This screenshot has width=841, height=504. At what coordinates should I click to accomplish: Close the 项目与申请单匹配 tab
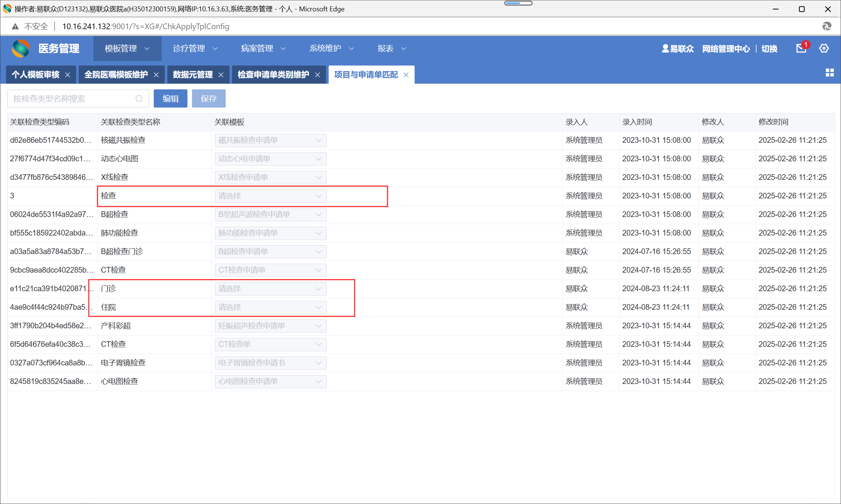(406, 75)
